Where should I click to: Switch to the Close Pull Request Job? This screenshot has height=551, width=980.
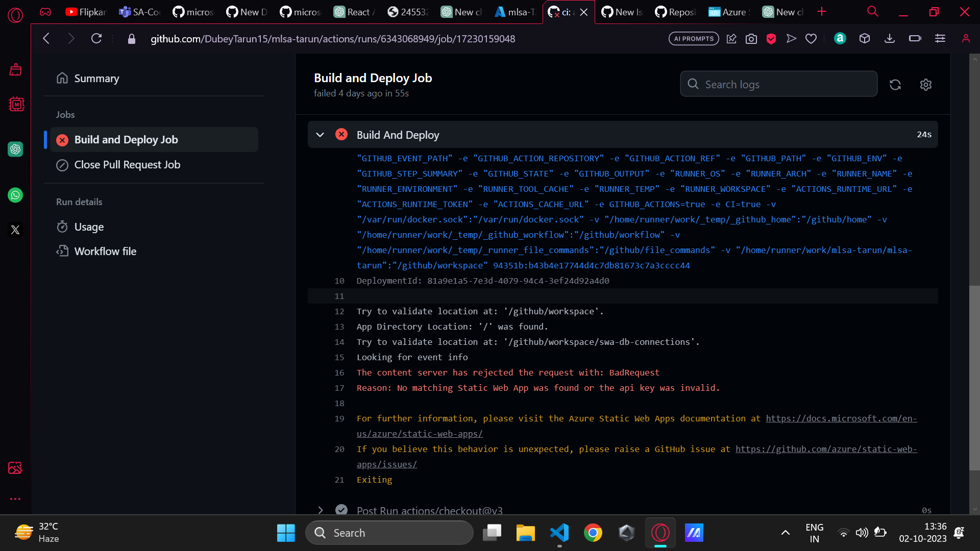click(x=127, y=164)
